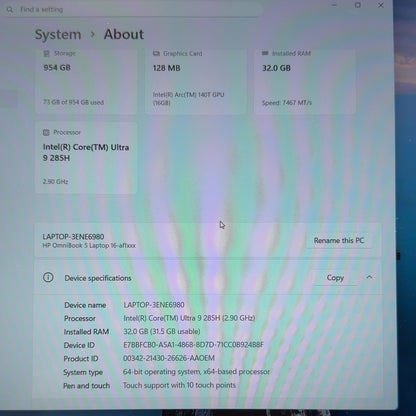Click the 2.90 GHz text in Processor card
This screenshot has width=416, height=416.
tap(55, 181)
